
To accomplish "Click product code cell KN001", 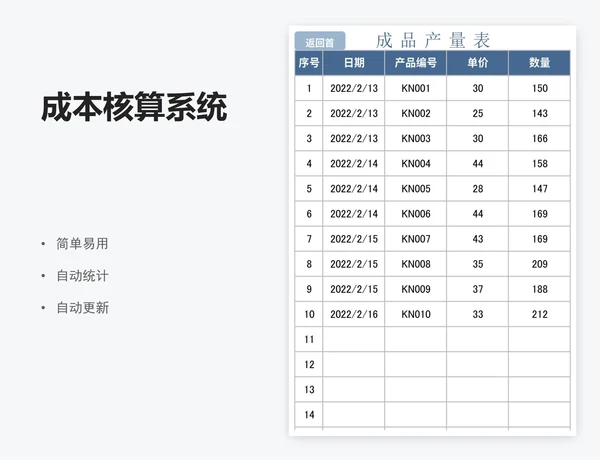I will [x=416, y=88].
